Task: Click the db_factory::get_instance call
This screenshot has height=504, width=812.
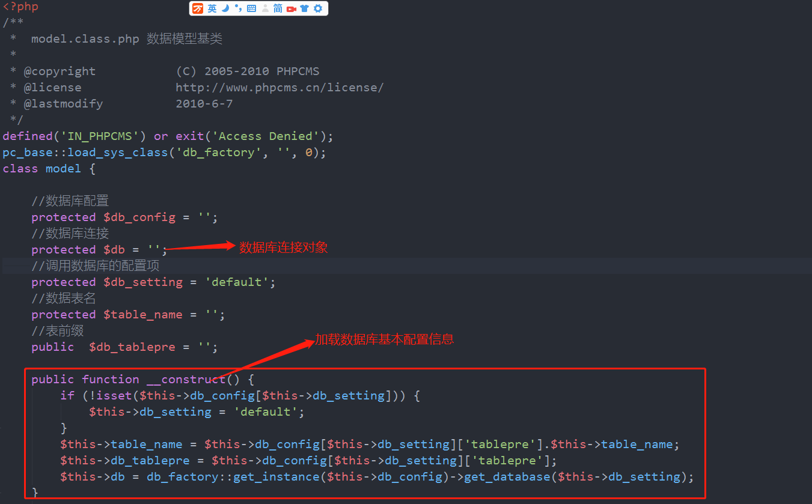Action: (x=233, y=477)
